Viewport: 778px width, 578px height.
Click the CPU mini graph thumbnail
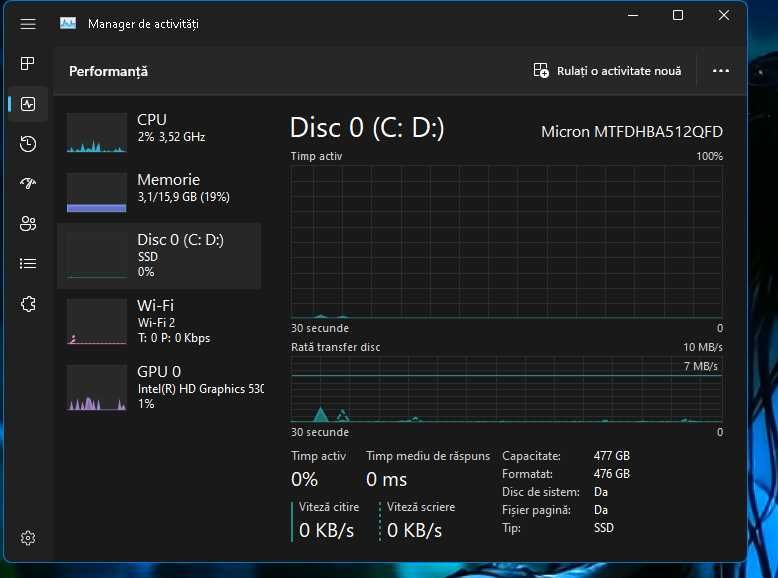[97, 132]
